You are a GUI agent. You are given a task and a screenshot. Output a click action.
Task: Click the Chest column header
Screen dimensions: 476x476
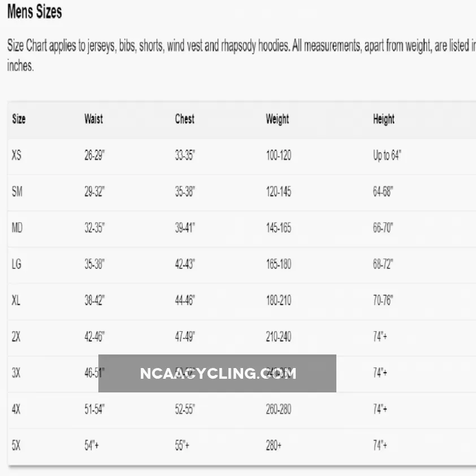184,119
